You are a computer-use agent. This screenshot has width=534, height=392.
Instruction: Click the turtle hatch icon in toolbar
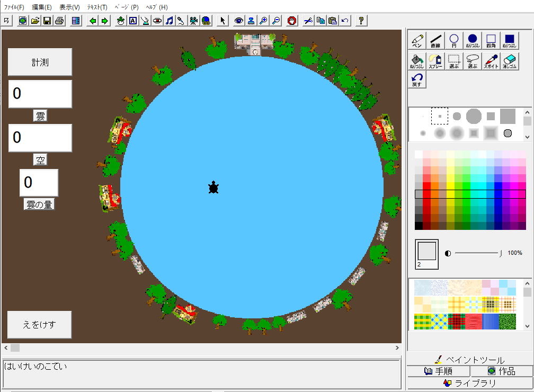[x=121, y=21]
